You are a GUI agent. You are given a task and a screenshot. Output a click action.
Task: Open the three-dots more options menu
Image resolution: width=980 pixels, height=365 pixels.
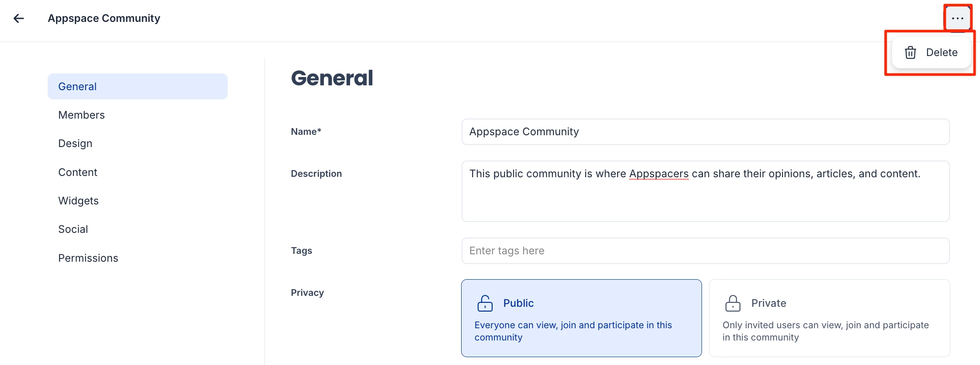click(x=957, y=18)
